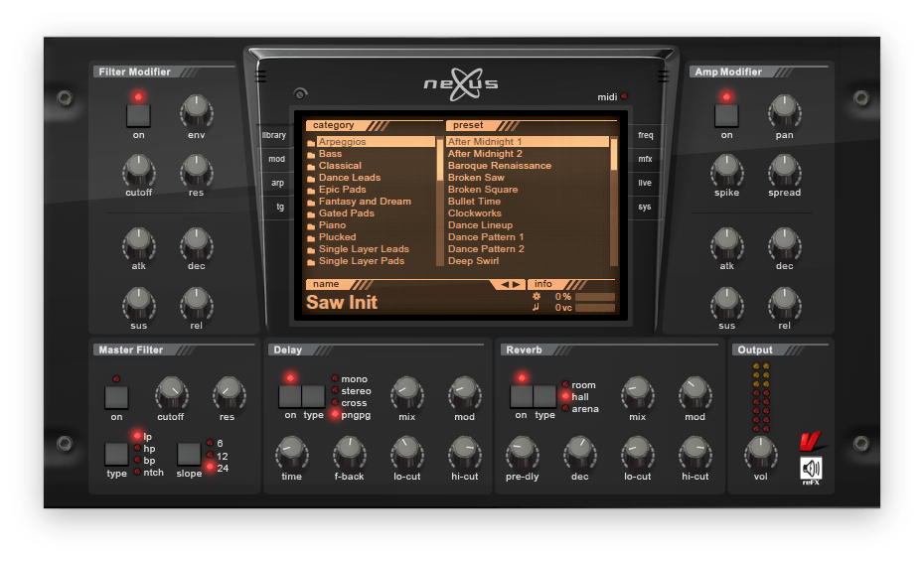This screenshot has width=924, height=561.
Task: Select stereo delay type
Action: 335,391
